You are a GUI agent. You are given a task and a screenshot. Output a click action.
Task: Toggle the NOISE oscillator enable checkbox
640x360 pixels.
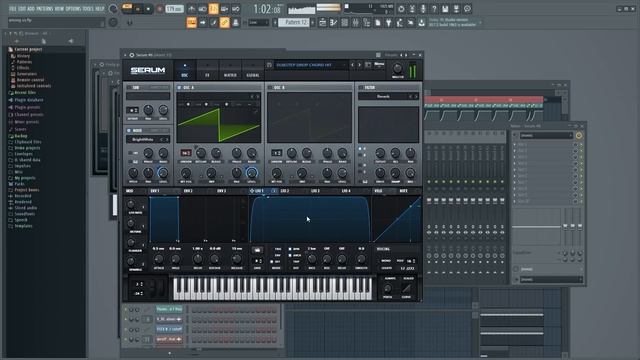(x=129, y=131)
